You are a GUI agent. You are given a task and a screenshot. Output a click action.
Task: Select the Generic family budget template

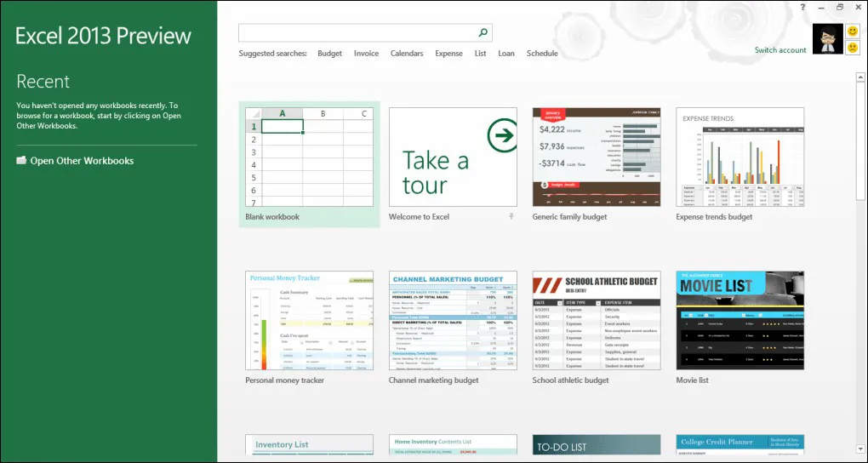[x=597, y=157]
